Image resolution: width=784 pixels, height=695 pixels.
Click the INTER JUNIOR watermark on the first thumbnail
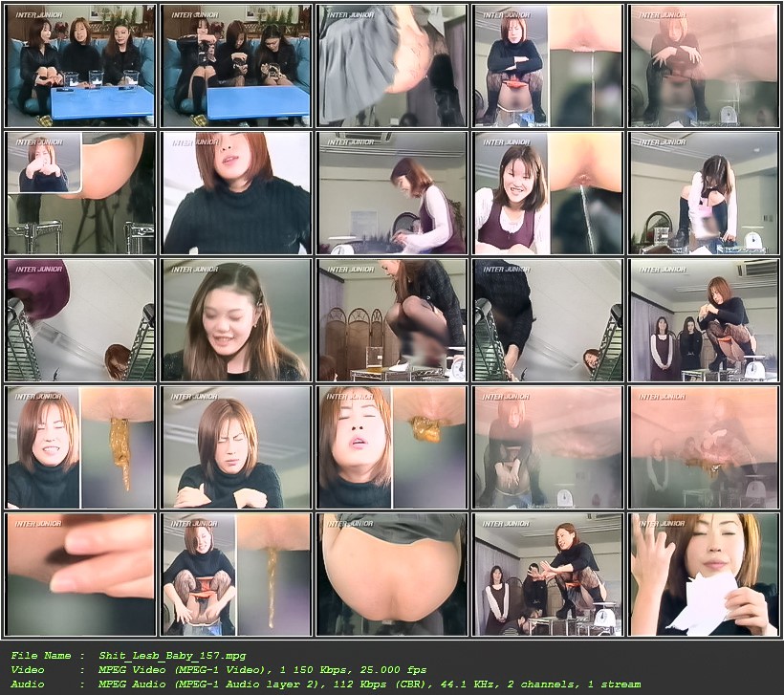point(39,15)
